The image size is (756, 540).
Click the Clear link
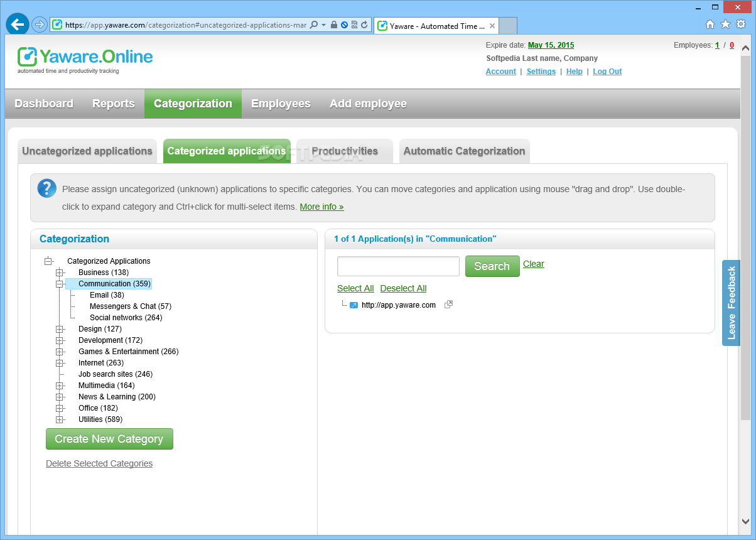(534, 264)
